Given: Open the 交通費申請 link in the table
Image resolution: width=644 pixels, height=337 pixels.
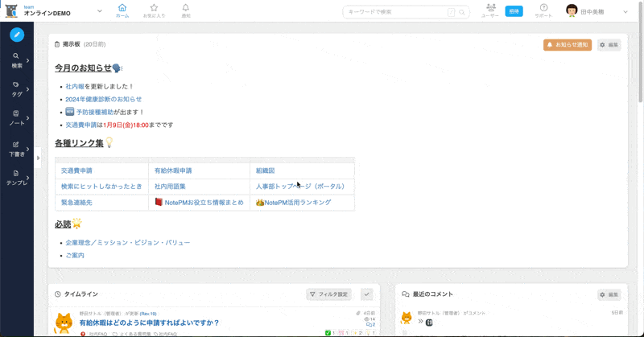Looking at the screenshot, I should [77, 171].
